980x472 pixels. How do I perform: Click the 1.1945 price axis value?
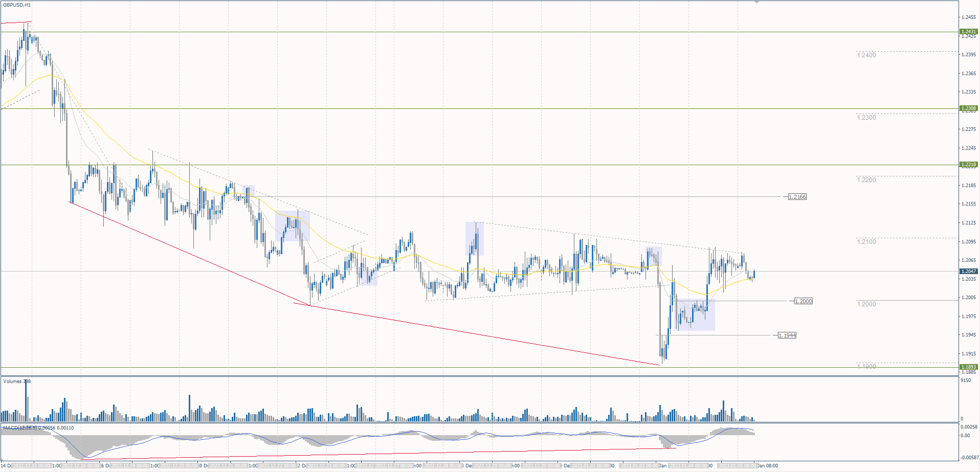pyautogui.click(x=969, y=335)
